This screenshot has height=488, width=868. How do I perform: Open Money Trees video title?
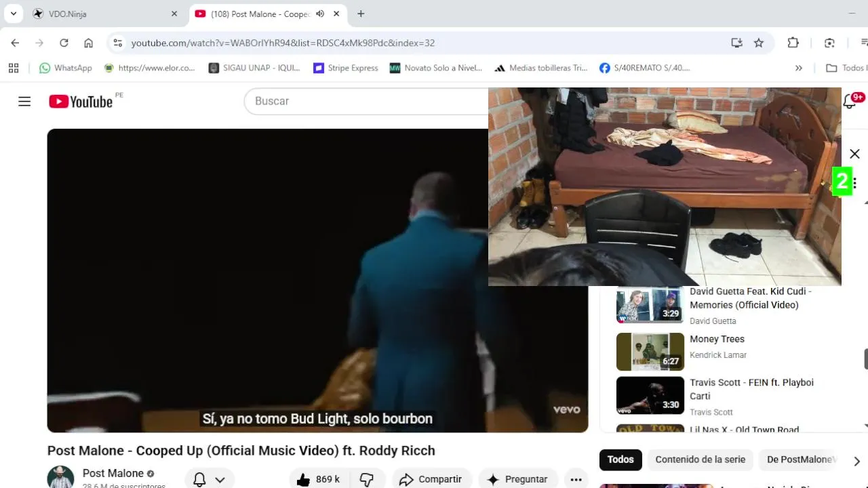[x=717, y=339]
